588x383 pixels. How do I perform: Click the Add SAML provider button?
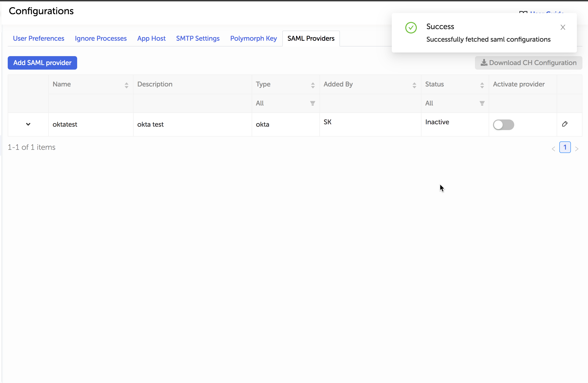point(42,63)
